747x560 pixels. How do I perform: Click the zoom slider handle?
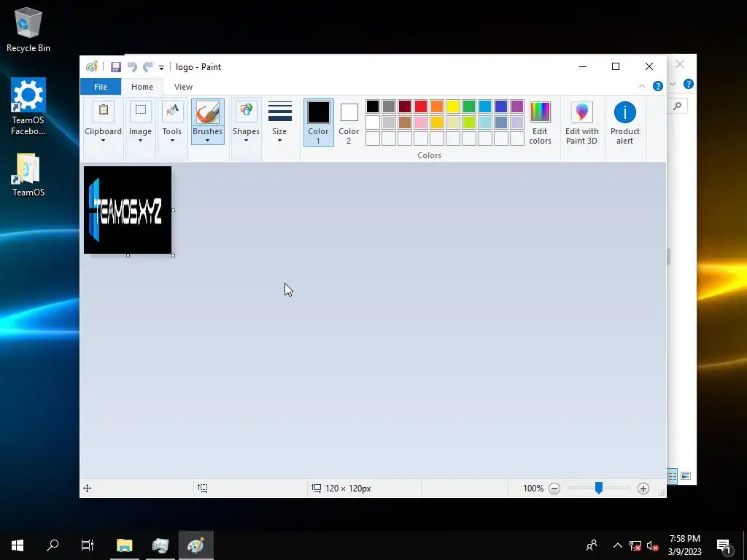pyautogui.click(x=599, y=488)
